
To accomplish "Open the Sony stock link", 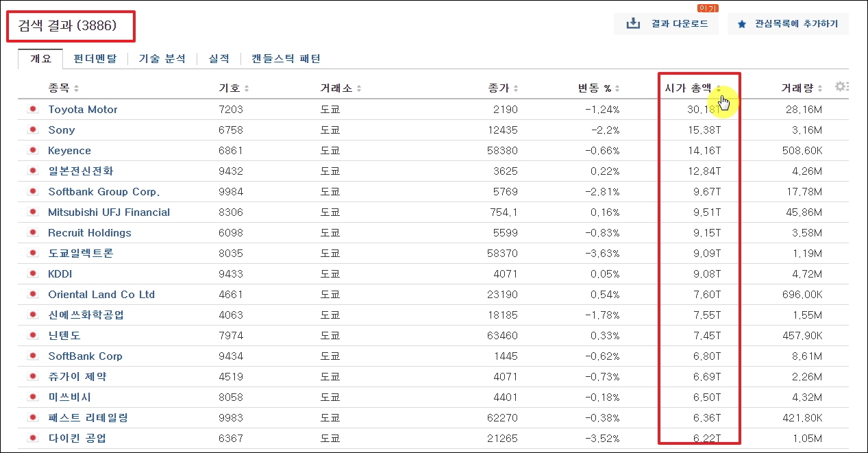I will 62,130.
